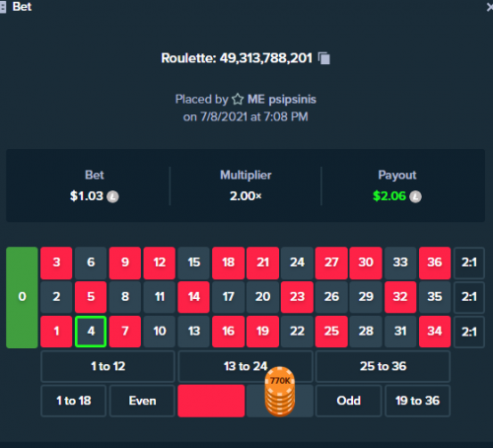Click the 1 to 18 bet
Screen dimensions: 493x448
coord(74,401)
